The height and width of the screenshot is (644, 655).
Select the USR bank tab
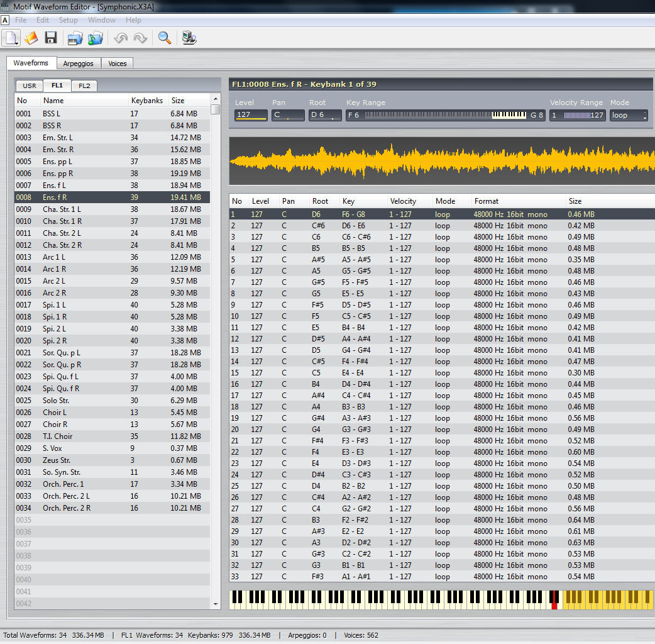[x=30, y=86]
